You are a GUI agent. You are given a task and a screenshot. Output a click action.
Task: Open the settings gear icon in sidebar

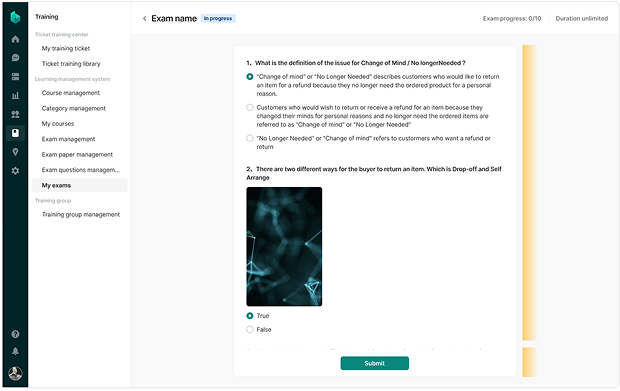(15, 171)
